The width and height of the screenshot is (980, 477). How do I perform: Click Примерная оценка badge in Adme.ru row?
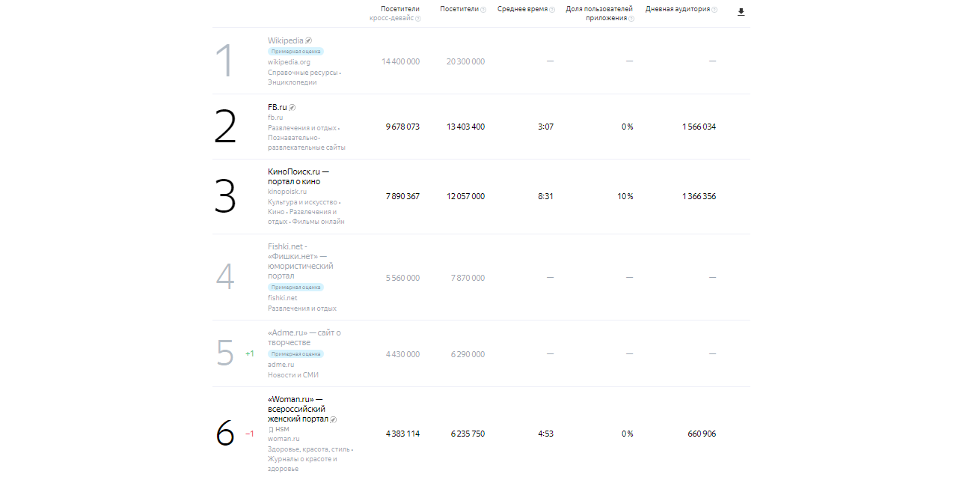click(296, 354)
